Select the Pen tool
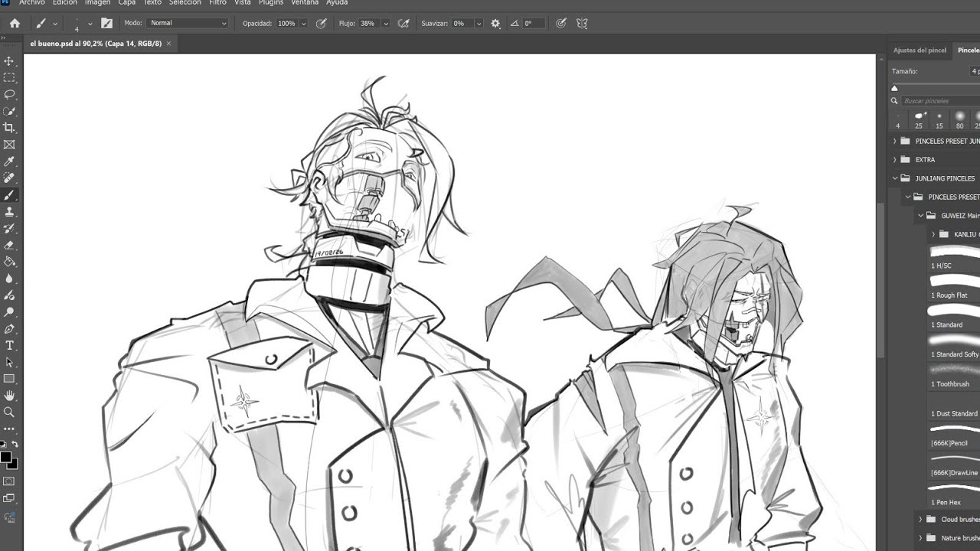Image resolution: width=980 pixels, height=551 pixels. coord(9,329)
